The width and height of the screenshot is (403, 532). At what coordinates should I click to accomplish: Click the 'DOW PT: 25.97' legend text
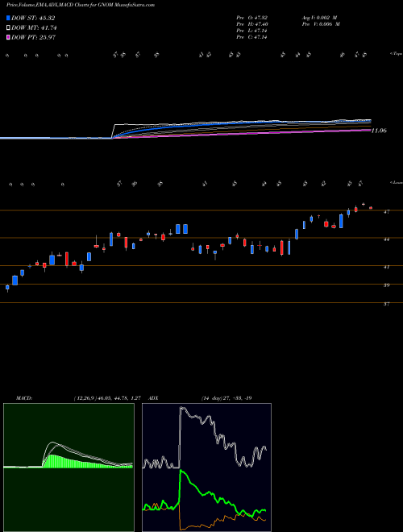click(34, 37)
